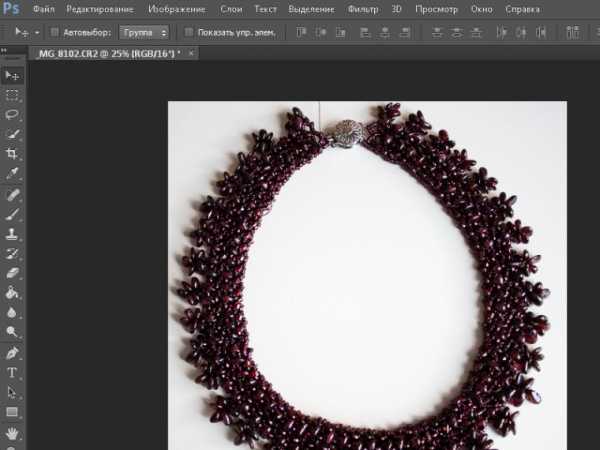Expand the Move tool preset picker arrow
This screenshot has width=600, height=450.
pos(37,32)
